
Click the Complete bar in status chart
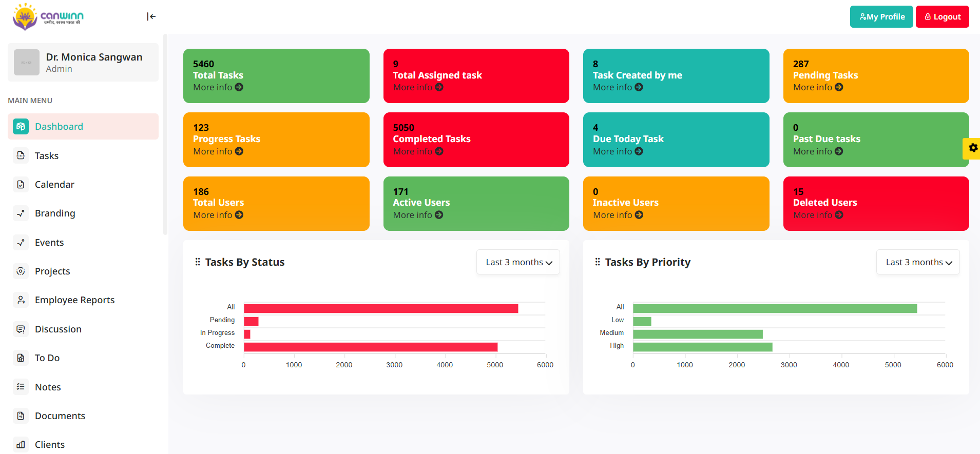[x=370, y=347]
